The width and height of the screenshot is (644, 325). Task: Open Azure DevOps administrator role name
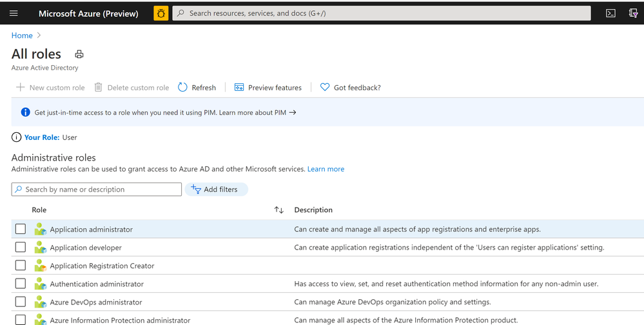point(96,302)
